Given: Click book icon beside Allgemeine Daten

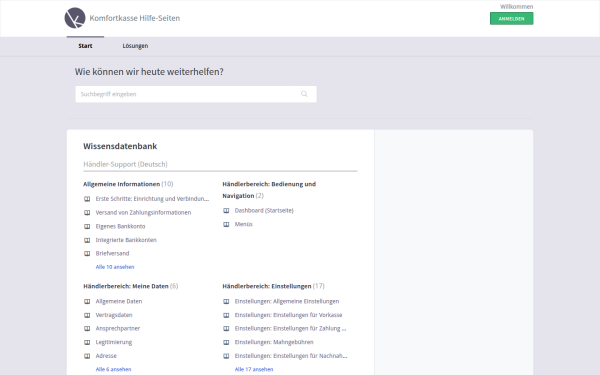Looking at the screenshot, I should click(x=87, y=302).
